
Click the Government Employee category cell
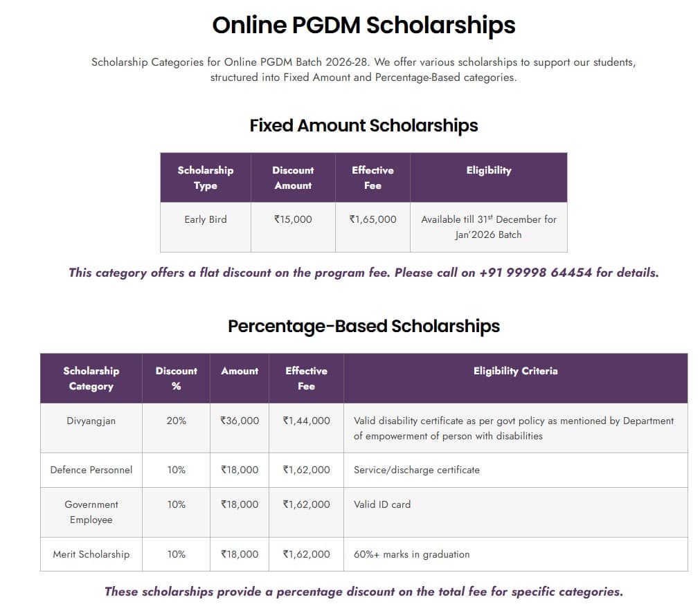[x=91, y=512]
